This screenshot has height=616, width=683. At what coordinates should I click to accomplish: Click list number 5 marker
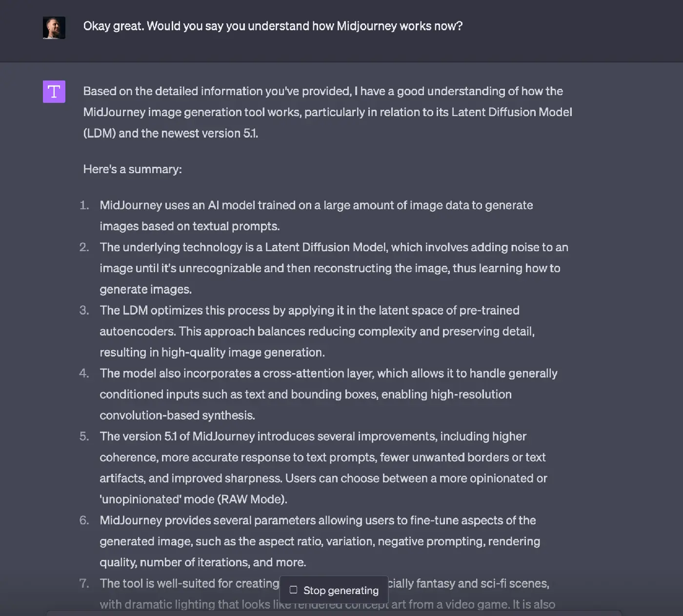84,436
